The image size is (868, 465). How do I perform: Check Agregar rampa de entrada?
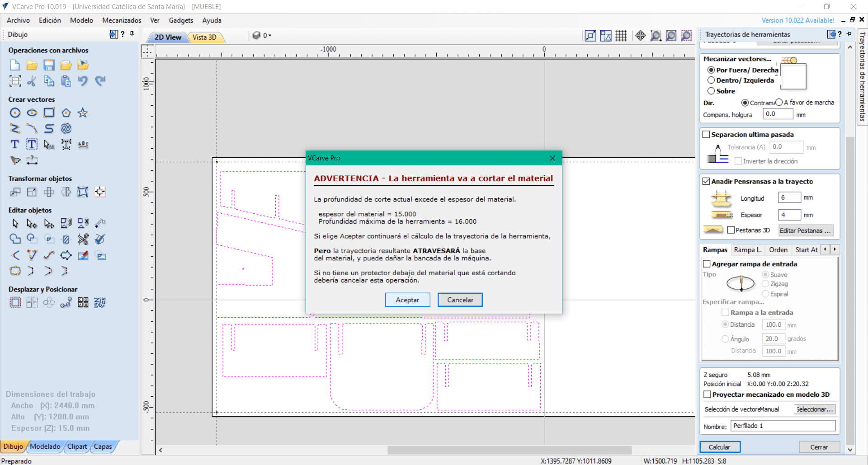(707, 264)
